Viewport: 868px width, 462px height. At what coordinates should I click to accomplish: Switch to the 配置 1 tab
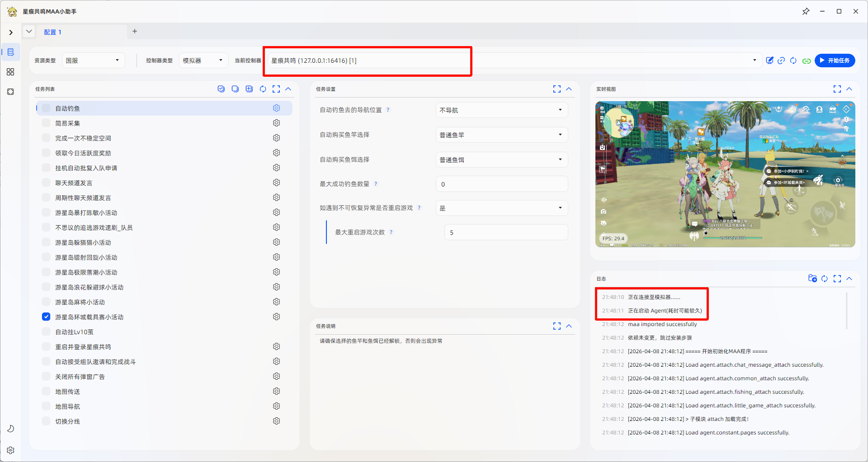click(52, 32)
